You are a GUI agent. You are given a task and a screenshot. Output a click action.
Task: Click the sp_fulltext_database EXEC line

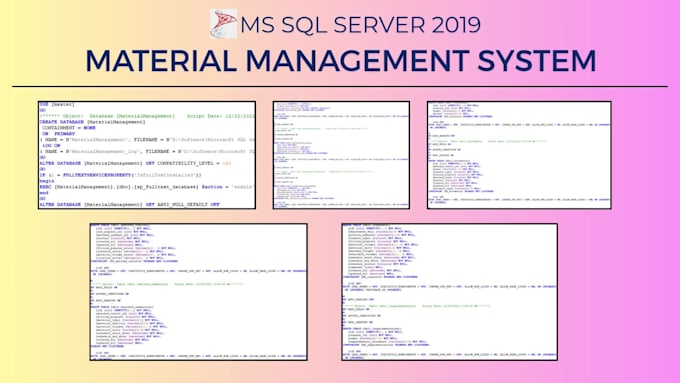pyautogui.click(x=147, y=187)
